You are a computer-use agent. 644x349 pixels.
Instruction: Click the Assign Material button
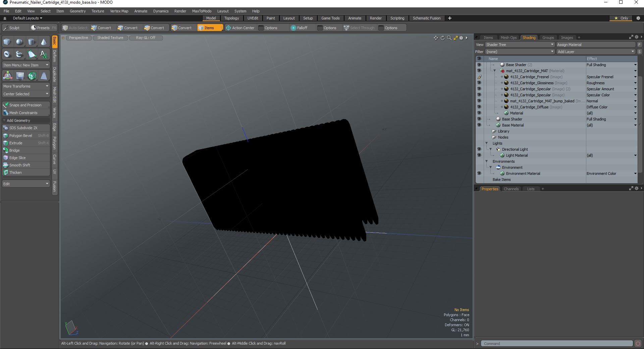[596, 45]
